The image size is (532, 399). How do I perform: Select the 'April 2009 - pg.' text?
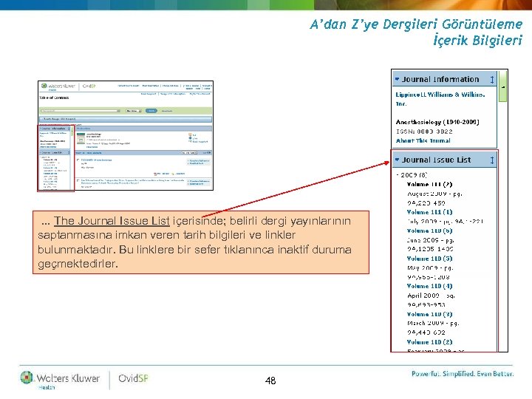tap(432, 296)
